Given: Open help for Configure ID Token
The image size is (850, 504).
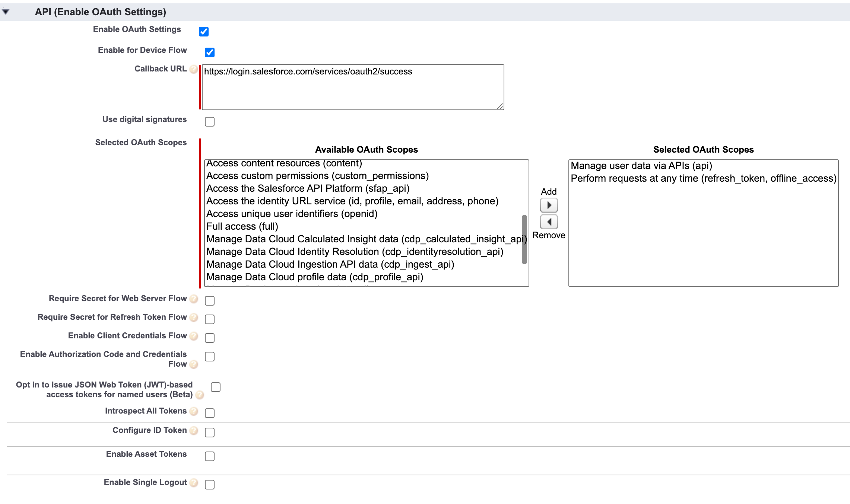Looking at the screenshot, I should click(194, 431).
